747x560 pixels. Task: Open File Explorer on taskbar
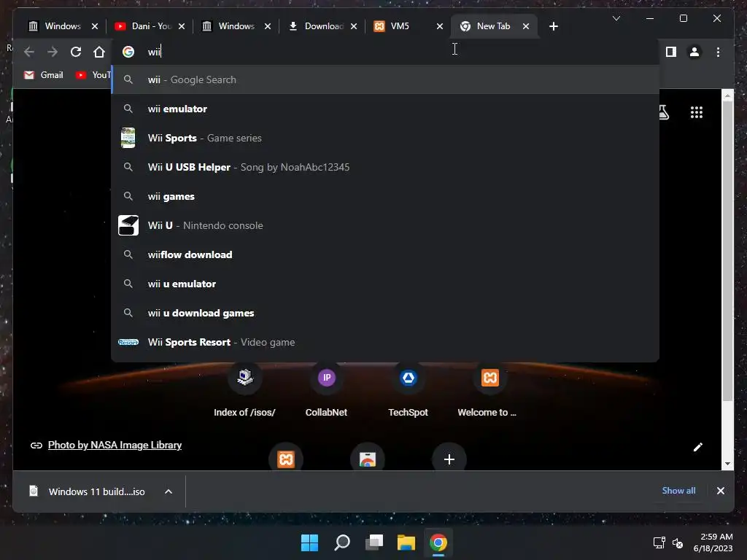(406, 542)
